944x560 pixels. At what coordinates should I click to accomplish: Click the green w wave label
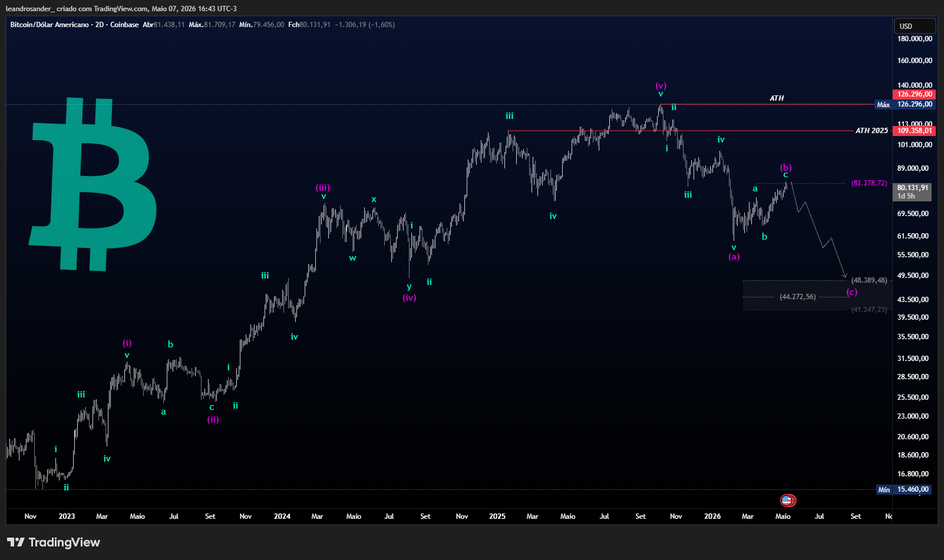click(352, 258)
